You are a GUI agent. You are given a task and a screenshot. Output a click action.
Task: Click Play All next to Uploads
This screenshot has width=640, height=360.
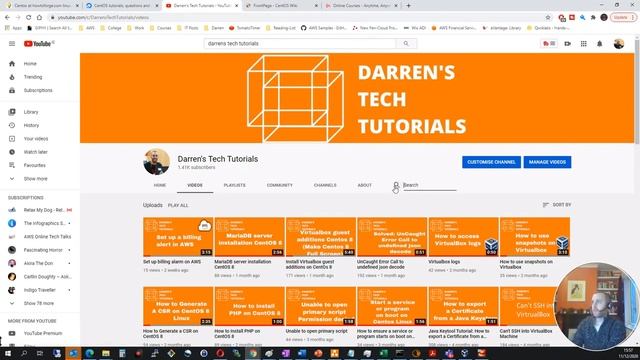pos(178,205)
